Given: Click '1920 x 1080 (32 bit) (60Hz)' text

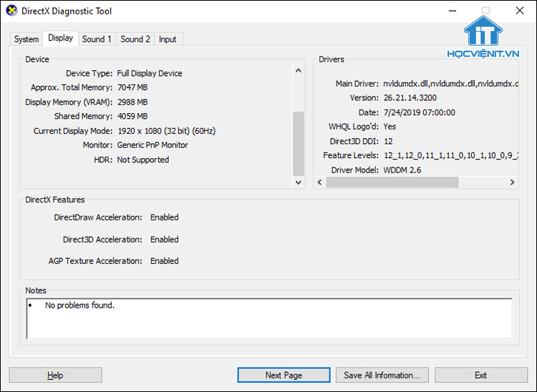Looking at the screenshot, I should tap(167, 131).
